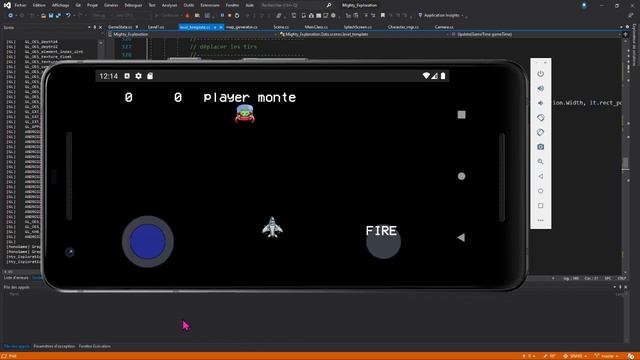Open the Fichier menu
640x360 pixels.
point(20,5)
